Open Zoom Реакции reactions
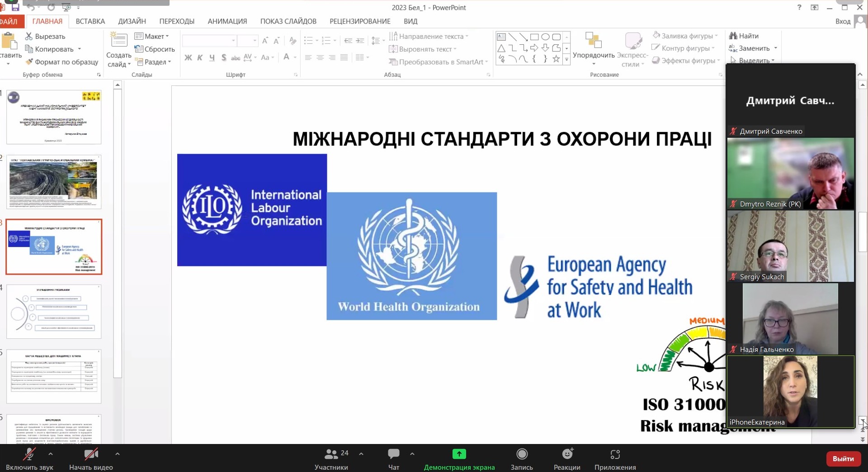Image resolution: width=868 pixels, height=472 pixels. click(x=567, y=459)
